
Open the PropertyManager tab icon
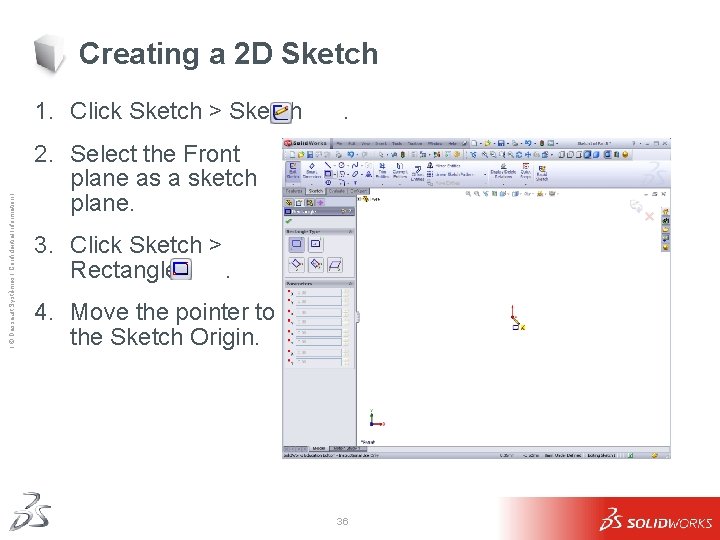[x=298, y=202]
